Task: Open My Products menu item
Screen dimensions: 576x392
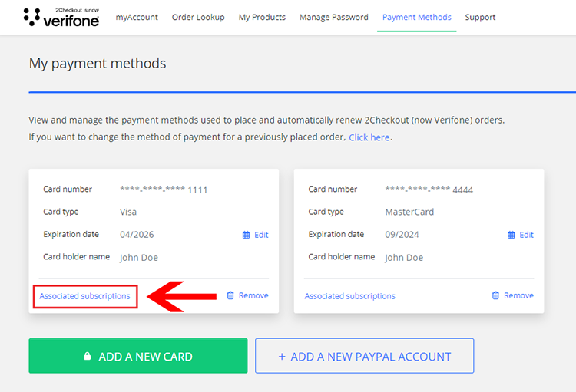Action: tap(262, 17)
